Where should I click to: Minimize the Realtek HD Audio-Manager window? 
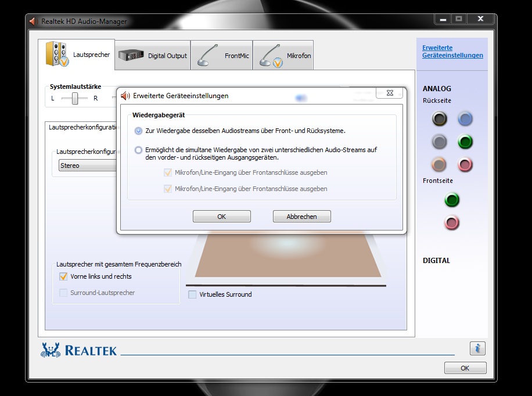(443, 19)
